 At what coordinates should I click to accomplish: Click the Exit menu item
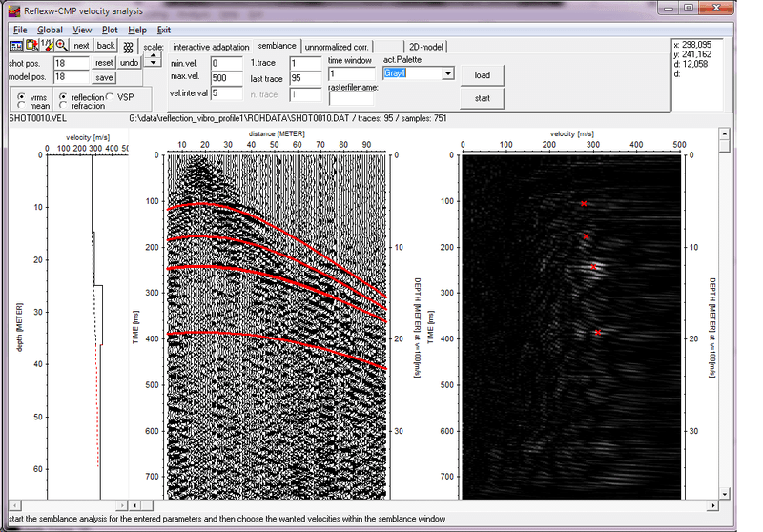point(163,30)
